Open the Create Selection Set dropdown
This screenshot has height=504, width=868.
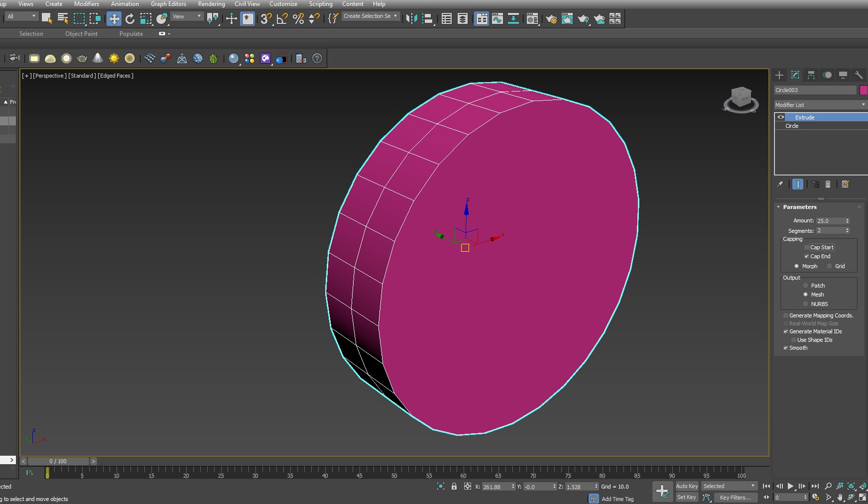(x=370, y=16)
